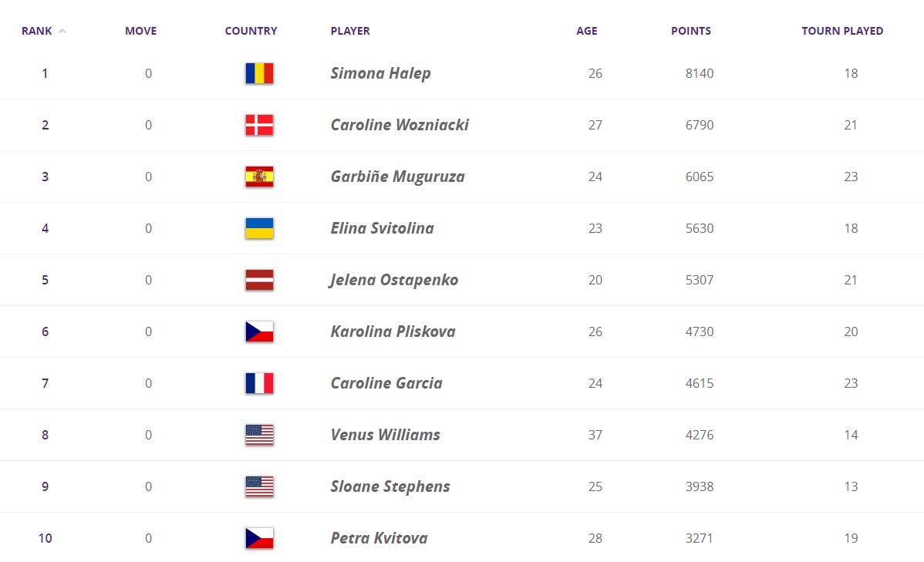The image size is (924, 562).
Task: Open Karolina Pliskova's player profile
Action: 393,331
